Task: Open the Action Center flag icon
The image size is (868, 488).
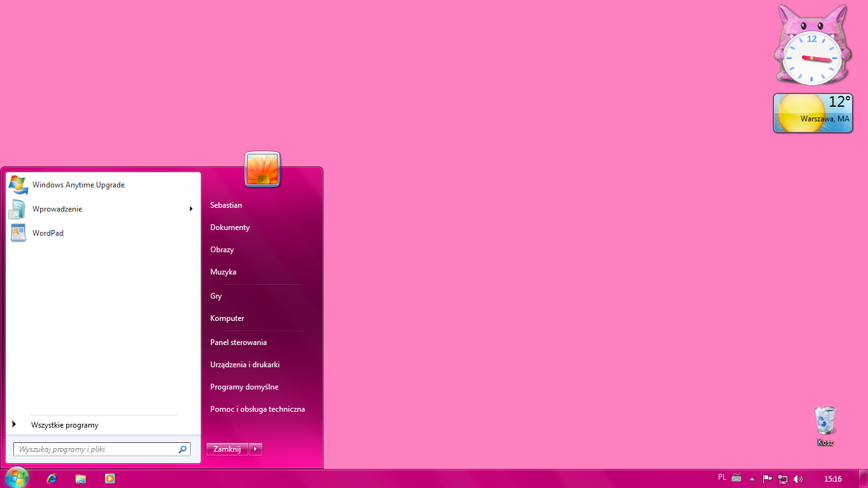Action: [x=768, y=479]
